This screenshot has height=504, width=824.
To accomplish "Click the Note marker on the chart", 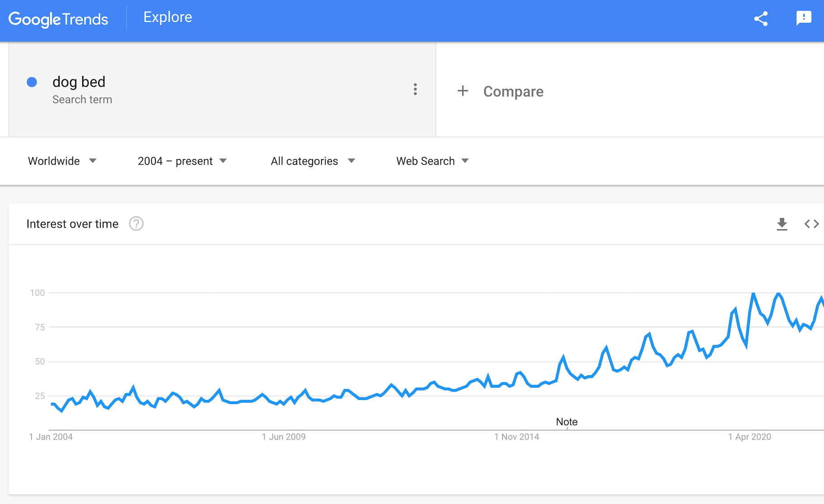I will tap(566, 422).
